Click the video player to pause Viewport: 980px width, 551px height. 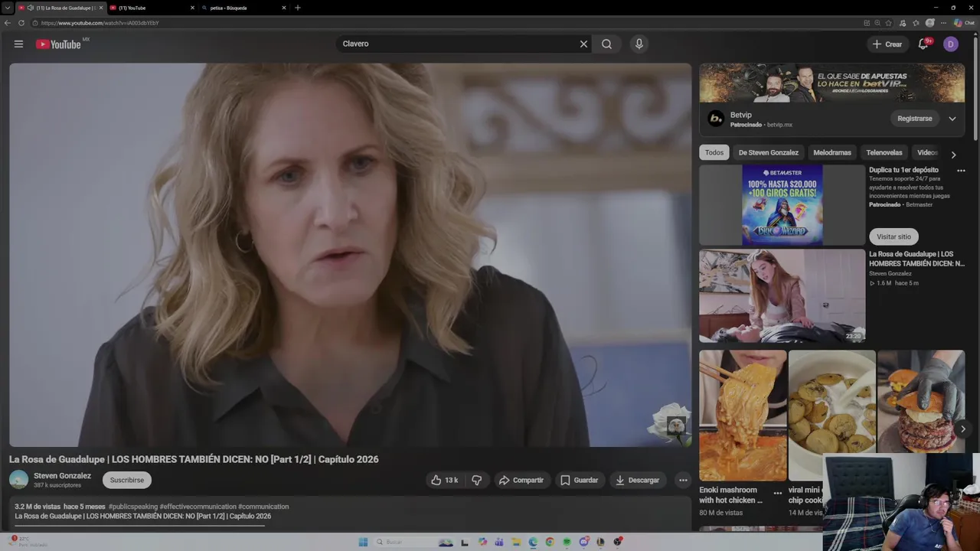point(350,255)
